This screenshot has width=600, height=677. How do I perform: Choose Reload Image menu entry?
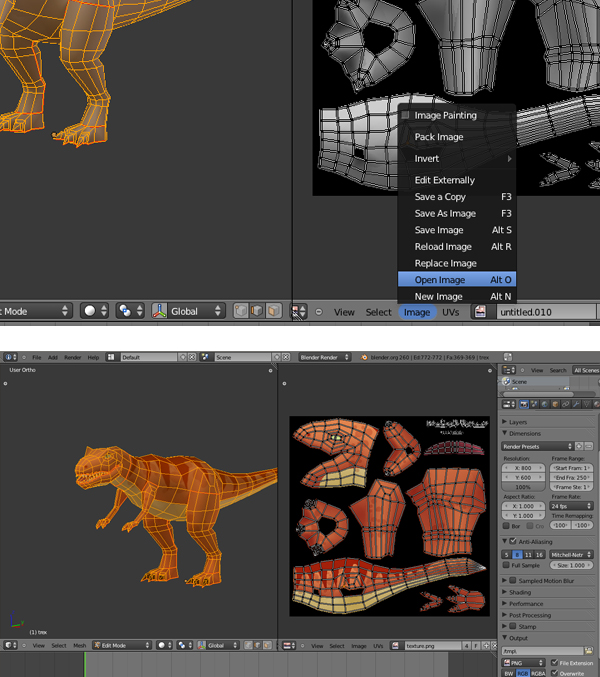tap(457, 247)
